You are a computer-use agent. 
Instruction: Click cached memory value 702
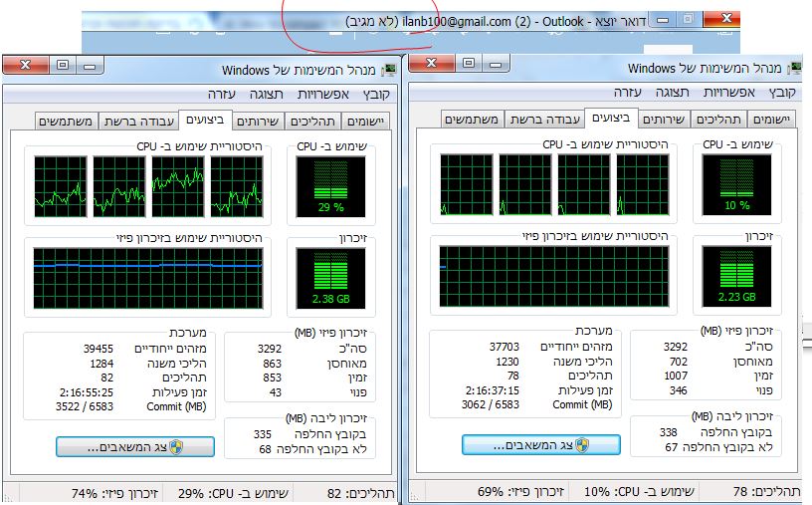pos(678,362)
